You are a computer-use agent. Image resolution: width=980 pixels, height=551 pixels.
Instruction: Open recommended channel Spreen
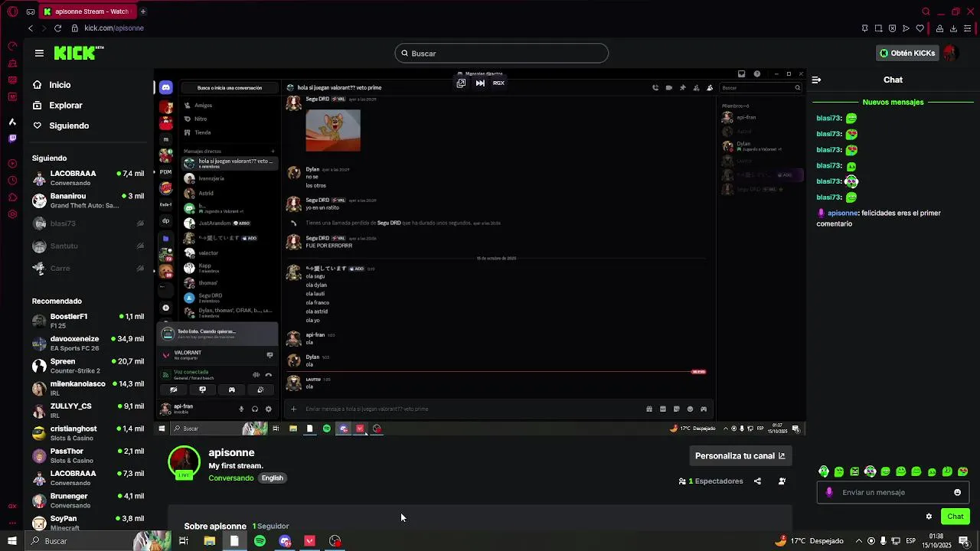(x=88, y=366)
